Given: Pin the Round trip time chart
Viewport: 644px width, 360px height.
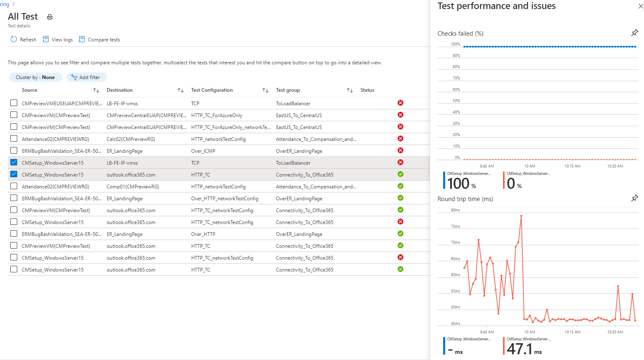Looking at the screenshot, I should click(635, 198).
